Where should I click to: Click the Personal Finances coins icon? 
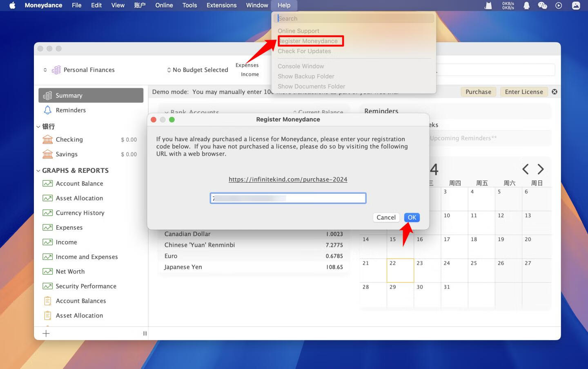(x=56, y=70)
